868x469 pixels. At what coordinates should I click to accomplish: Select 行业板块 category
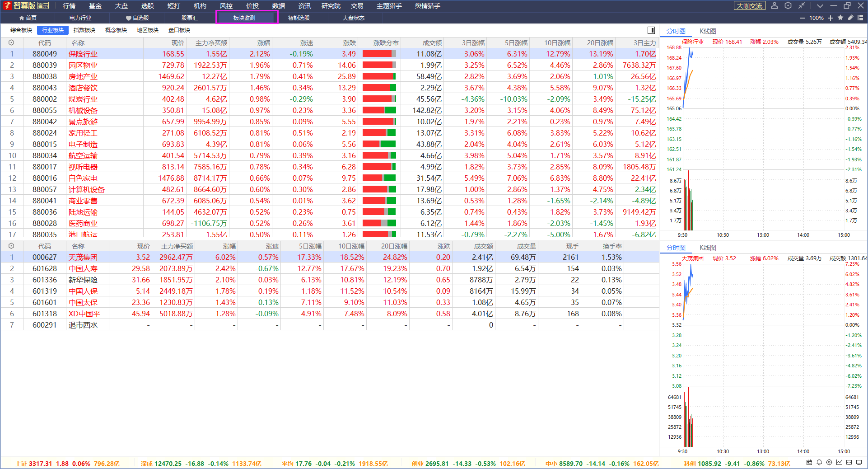pos(53,30)
